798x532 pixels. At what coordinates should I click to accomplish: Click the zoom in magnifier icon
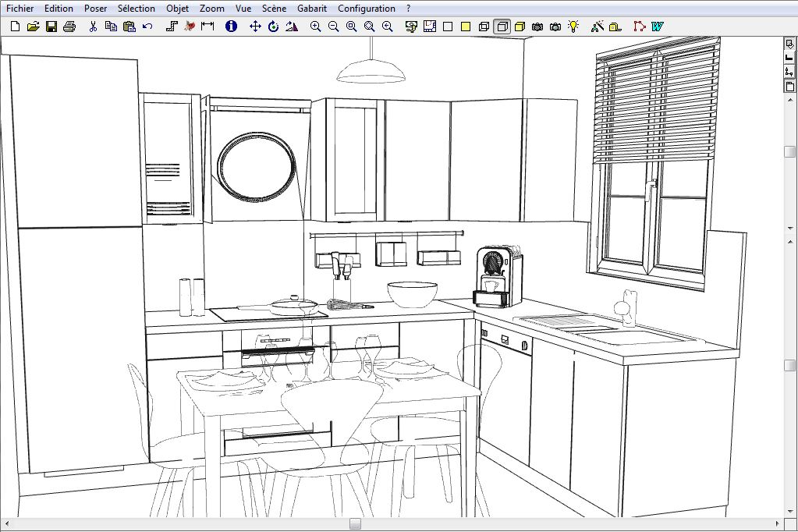(315, 27)
